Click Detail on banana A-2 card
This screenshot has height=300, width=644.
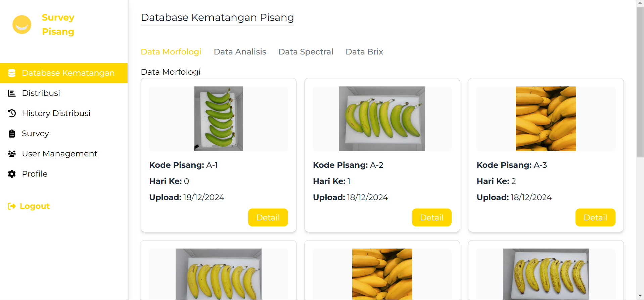tap(431, 217)
